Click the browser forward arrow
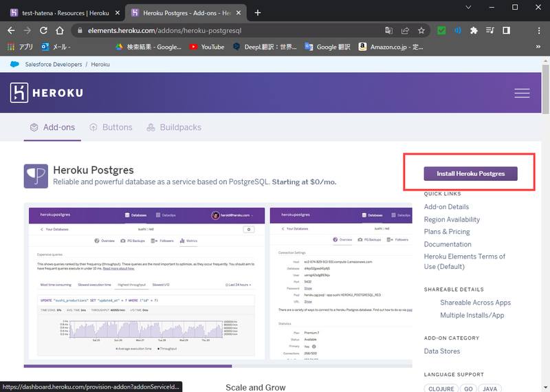550x392 pixels. coord(27,30)
